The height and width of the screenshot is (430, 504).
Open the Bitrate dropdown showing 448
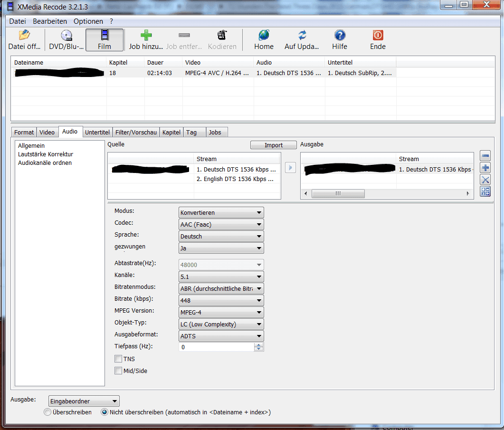[221, 300]
